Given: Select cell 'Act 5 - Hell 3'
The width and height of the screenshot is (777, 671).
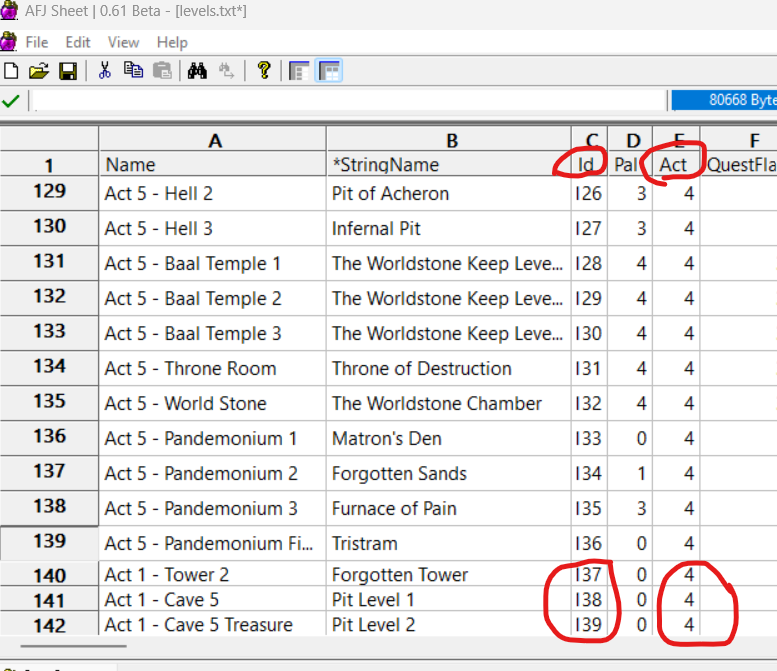Looking at the screenshot, I should (x=213, y=228).
